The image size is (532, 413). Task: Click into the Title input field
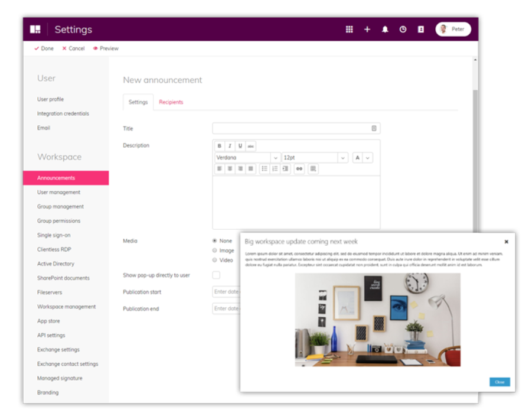pyautogui.click(x=296, y=128)
